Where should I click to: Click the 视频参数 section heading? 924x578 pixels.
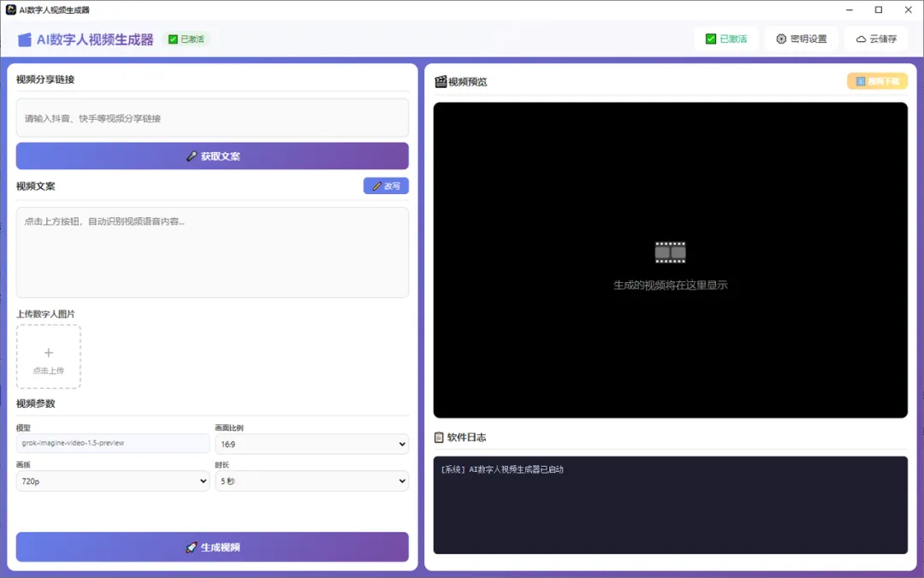pos(35,404)
